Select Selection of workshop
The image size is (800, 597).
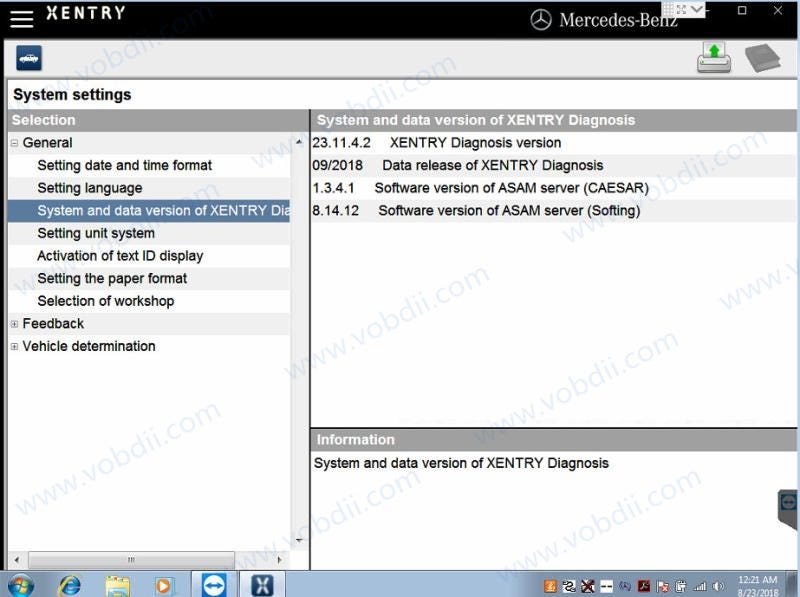(106, 301)
